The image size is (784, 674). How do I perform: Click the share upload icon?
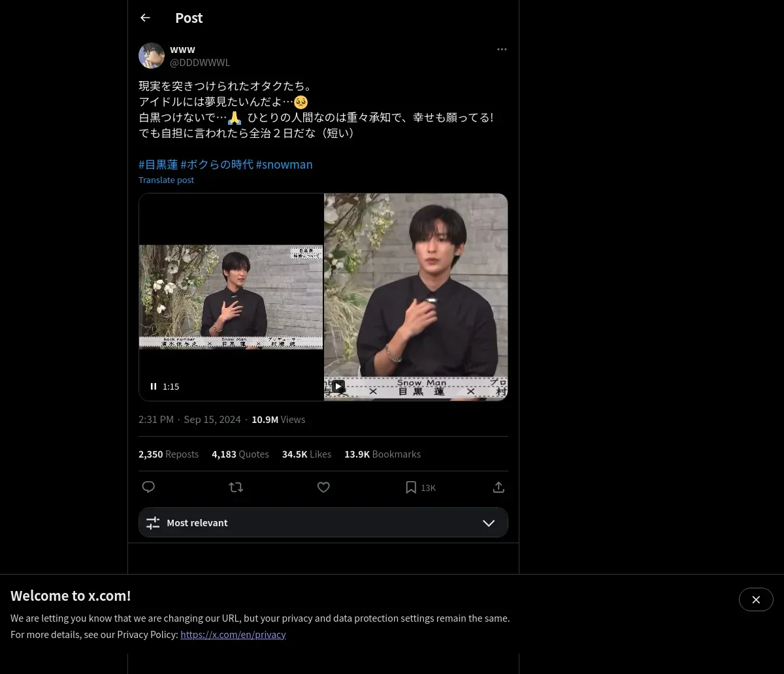498,487
